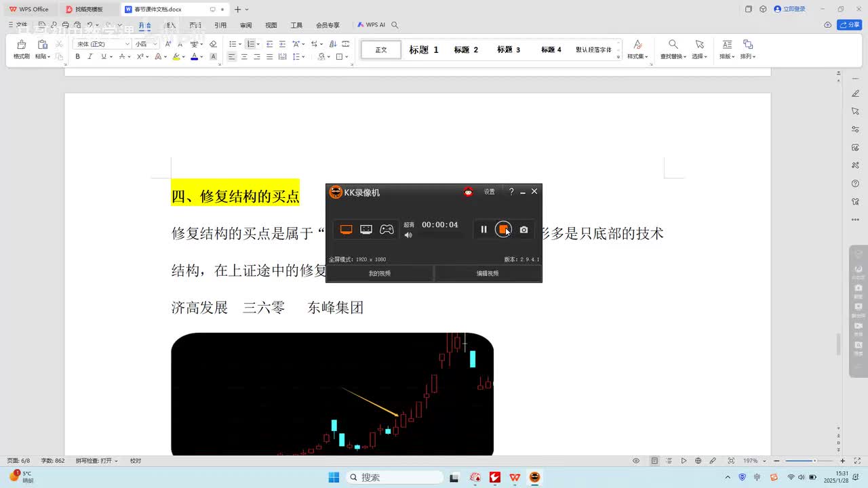Image resolution: width=868 pixels, height=488 pixels.
Task: Apply the 标题 1 heading style
Action: point(424,49)
